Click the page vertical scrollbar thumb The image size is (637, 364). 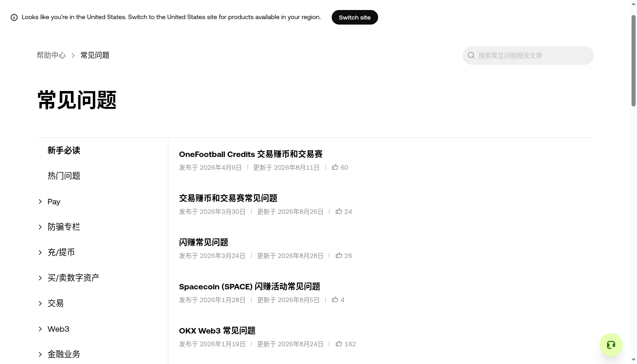633,61
